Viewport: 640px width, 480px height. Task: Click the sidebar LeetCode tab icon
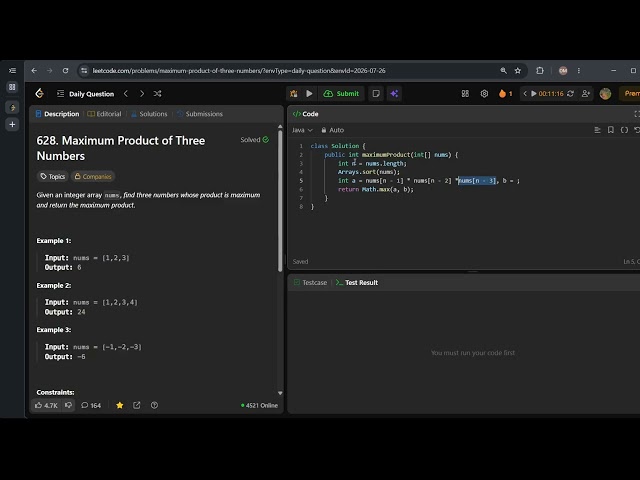pos(12,107)
